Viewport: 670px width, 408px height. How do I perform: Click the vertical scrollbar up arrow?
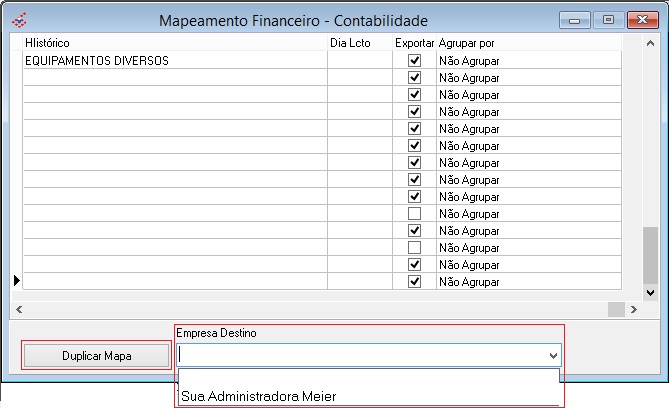click(x=650, y=43)
